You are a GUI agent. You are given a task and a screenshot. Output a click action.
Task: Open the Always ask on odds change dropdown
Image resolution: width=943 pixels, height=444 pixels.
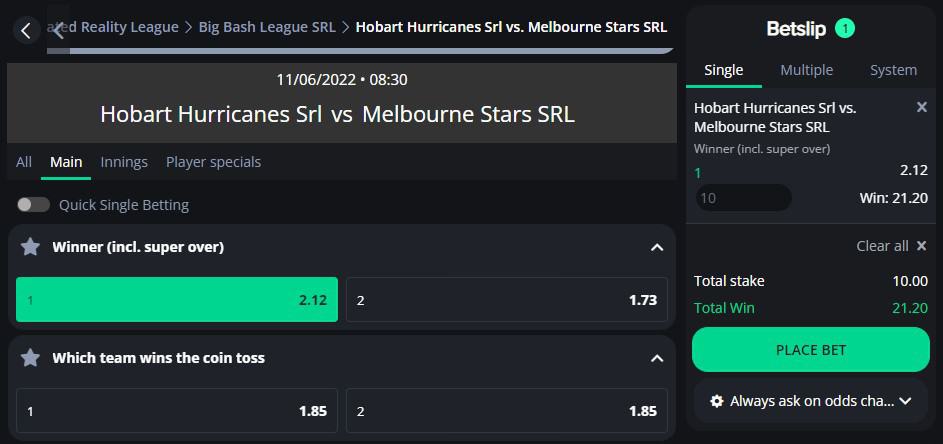(811, 401)
